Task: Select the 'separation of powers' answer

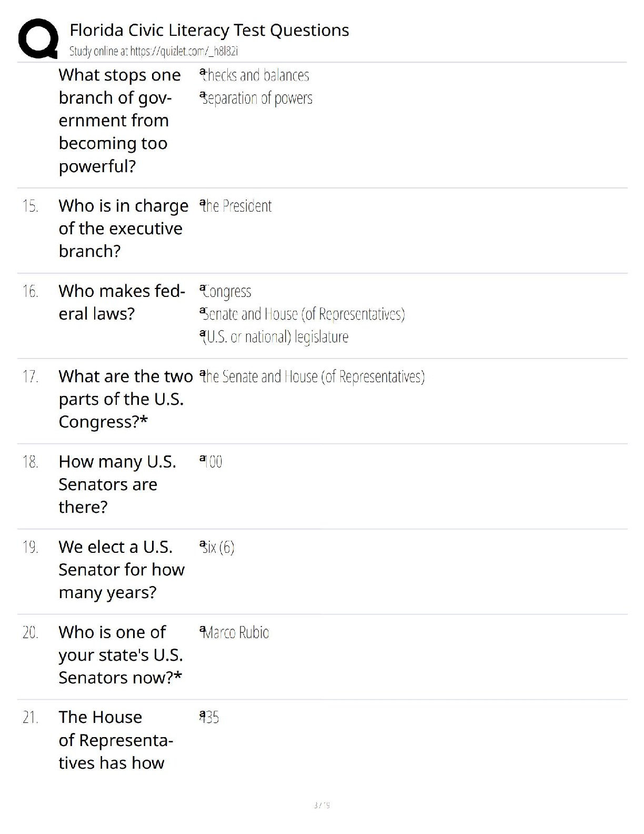Action: click(257, 98)
